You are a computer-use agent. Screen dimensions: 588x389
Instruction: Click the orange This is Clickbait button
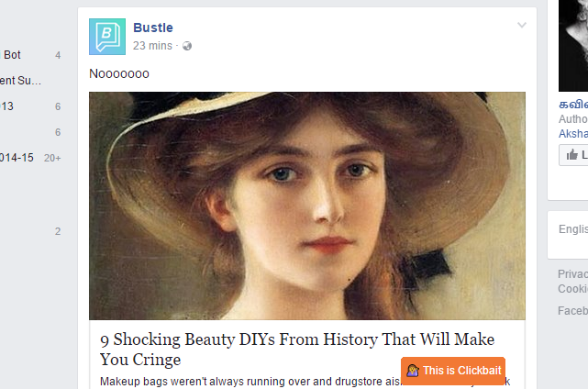pos(453,371)
